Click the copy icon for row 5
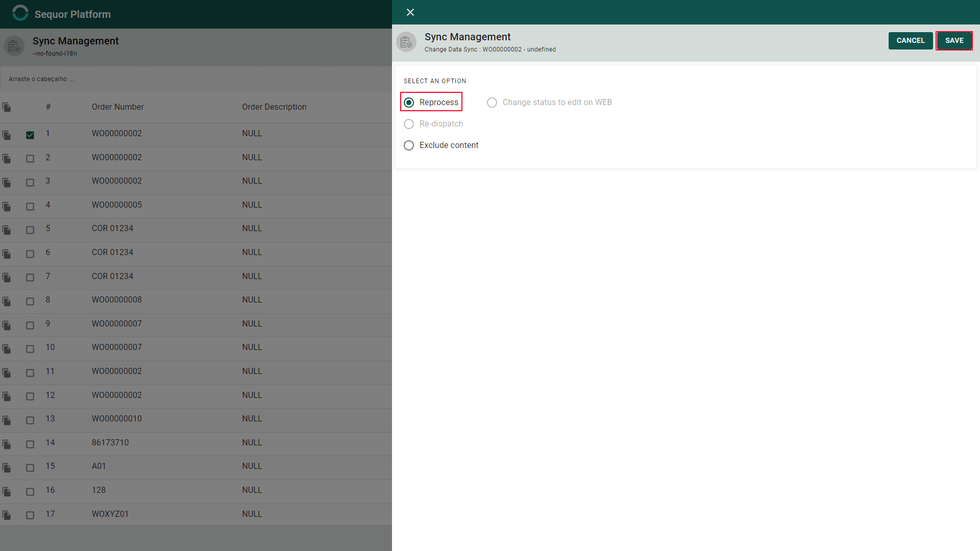Image resolution: width=980 pixels, height=551 pixels. [7, 230]
